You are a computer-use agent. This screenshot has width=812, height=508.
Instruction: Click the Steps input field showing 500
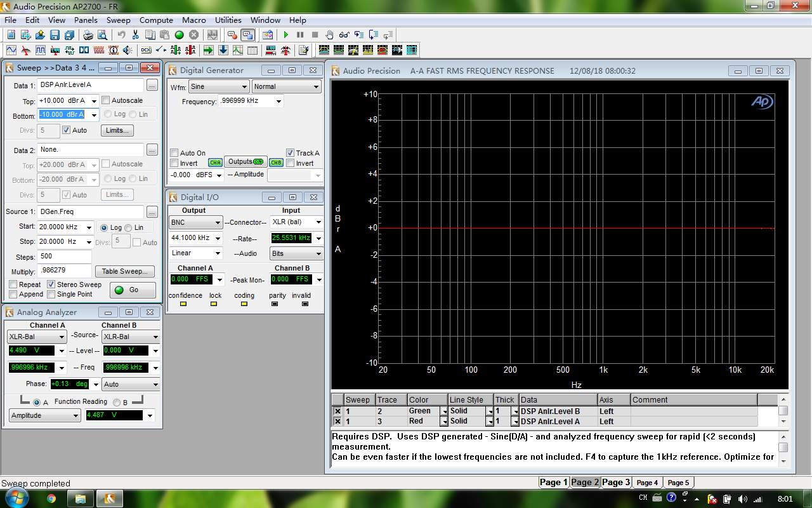pos(63,257)
